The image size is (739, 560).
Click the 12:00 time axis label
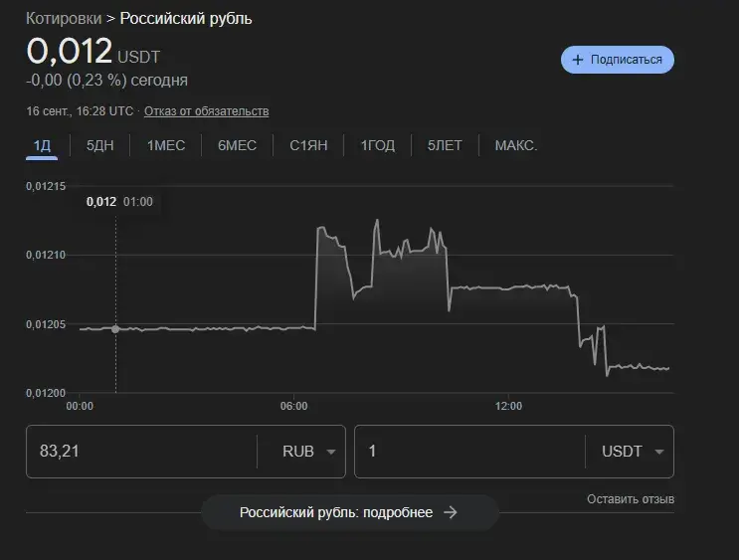(508, 406)
